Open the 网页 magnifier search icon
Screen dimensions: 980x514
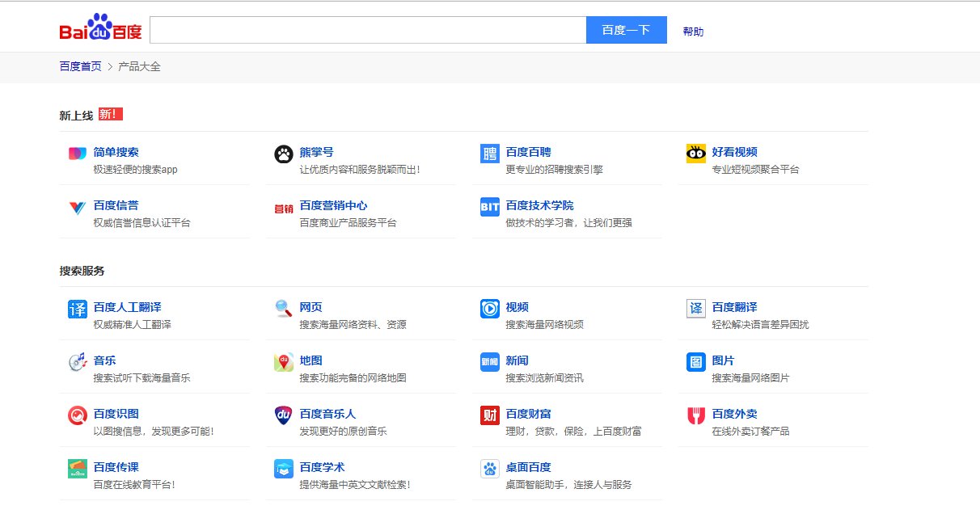[x=284, y=307]
